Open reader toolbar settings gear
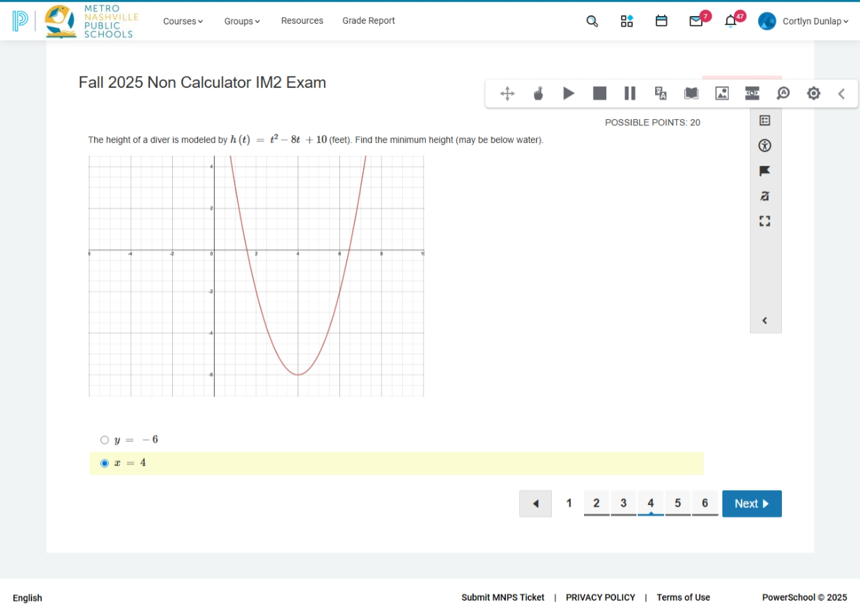Screen dimensions: 860x616 pos(813,93)
